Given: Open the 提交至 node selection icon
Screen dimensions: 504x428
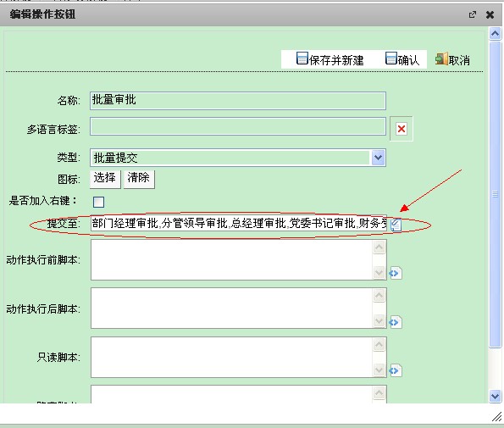Looking at the screenshot, I should (396, 225).
